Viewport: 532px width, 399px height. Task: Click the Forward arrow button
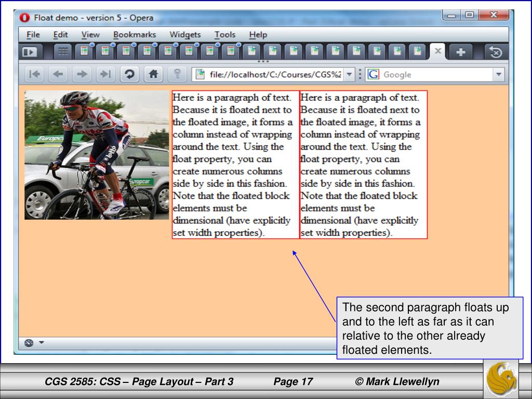pos(82,74)
